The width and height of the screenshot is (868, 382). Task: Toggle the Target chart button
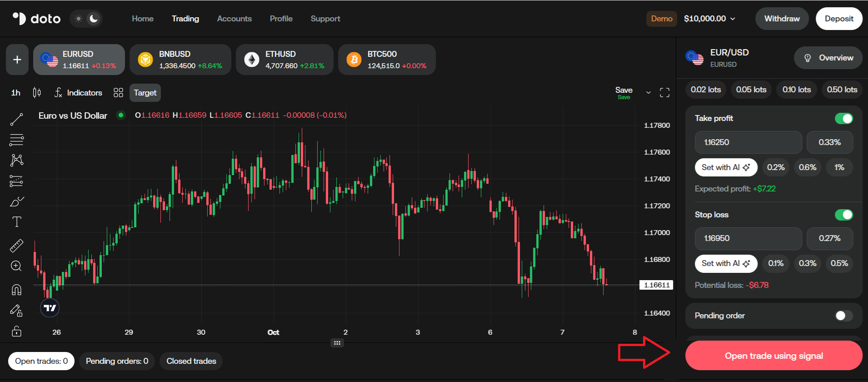[145, 93]
